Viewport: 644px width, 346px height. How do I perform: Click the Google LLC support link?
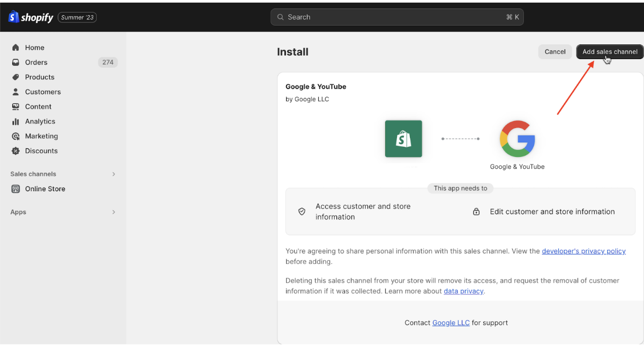[x=451, y=323]
